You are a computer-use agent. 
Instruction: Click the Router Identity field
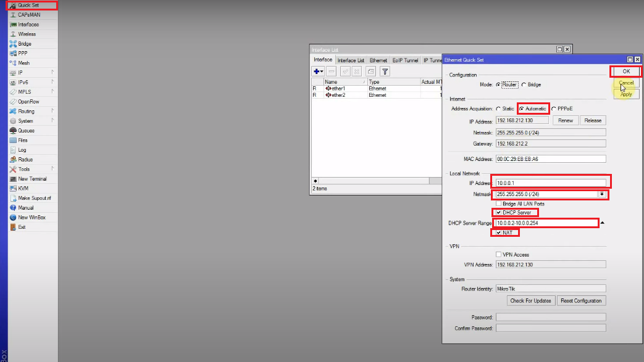(551, 289)
